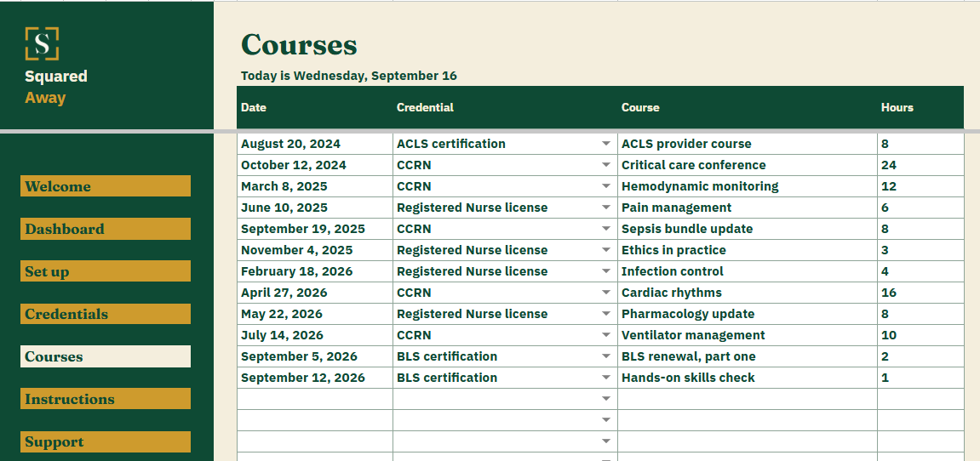The image size is (980, 461).
Task: Select the Pain management course cell
Action: click(x=748, y=208)
